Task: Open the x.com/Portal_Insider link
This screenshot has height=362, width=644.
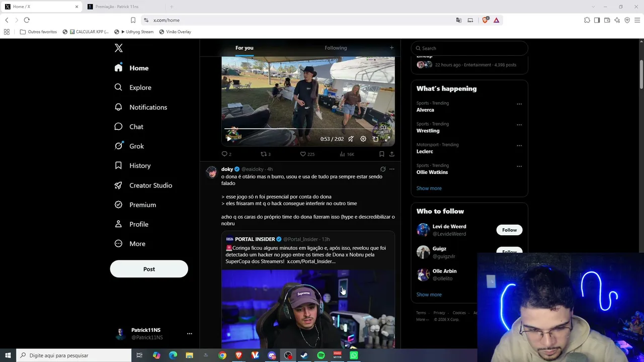Action: (x=311, y=261)
